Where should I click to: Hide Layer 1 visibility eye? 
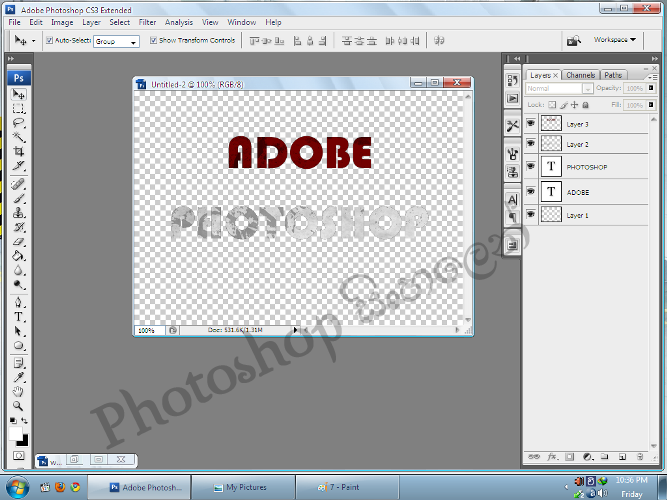tap(531, 214)
